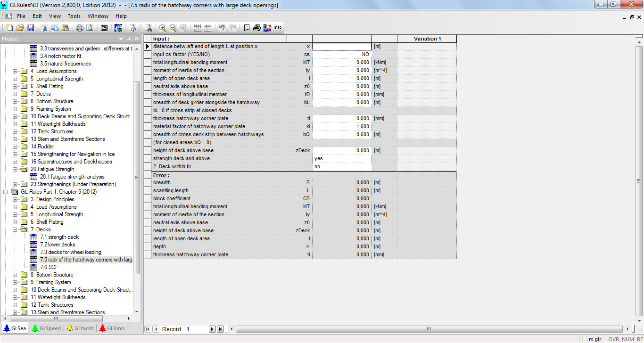This screenshot has height=343, width=644.
Task: Open the Tools menu
Action: 74,16
